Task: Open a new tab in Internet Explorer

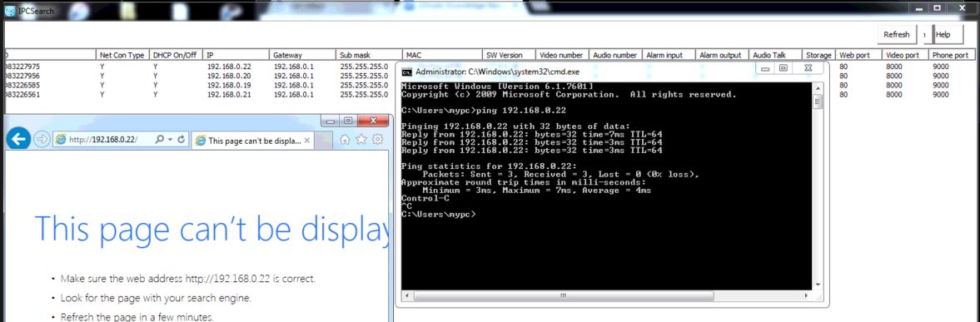Action: click(x=324, y=141)
